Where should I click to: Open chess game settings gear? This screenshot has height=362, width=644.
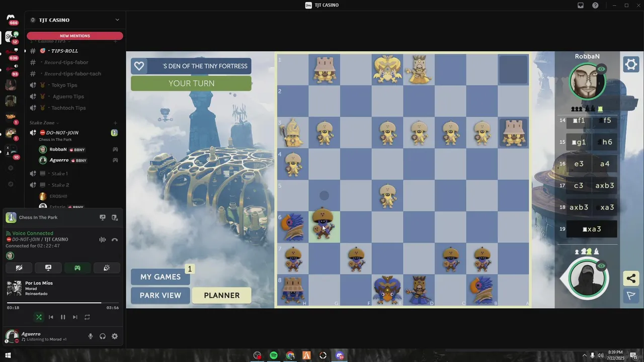coord(631,65)
